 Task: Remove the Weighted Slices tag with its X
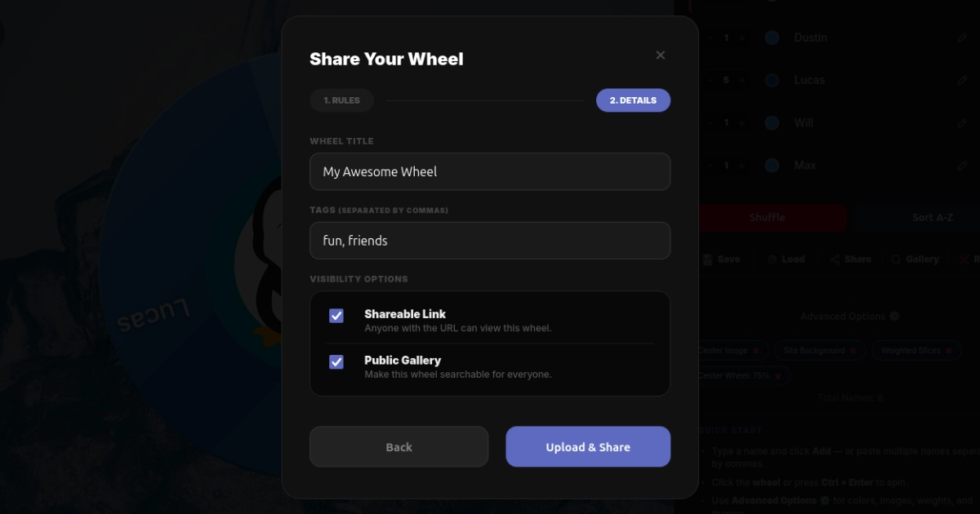click(948, 350)
